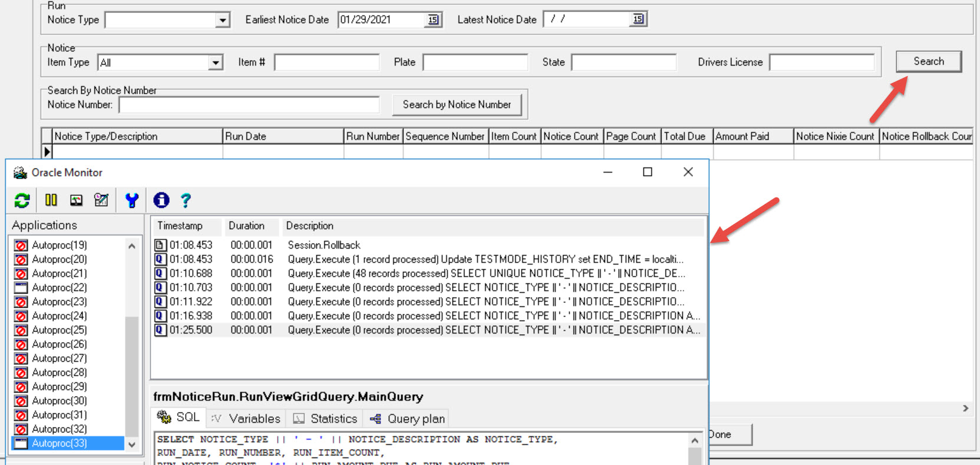
Task: Click the Notice Type/Description column header
Action: [x=137, y=136]
